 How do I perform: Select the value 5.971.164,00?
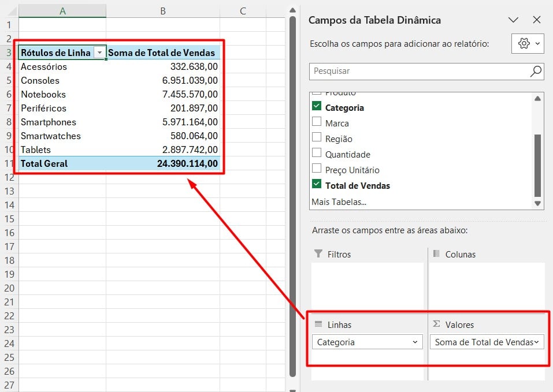tap(163, 122)
